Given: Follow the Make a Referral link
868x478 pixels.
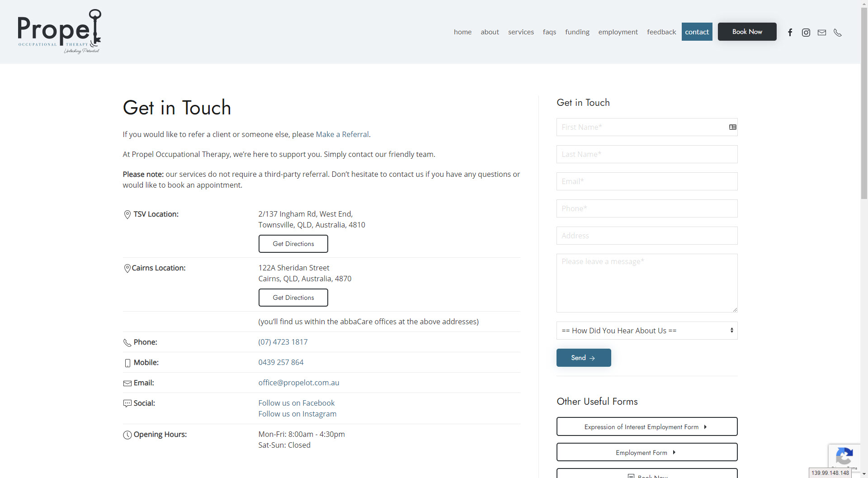Looking at the screenshot, I should 342,134.
